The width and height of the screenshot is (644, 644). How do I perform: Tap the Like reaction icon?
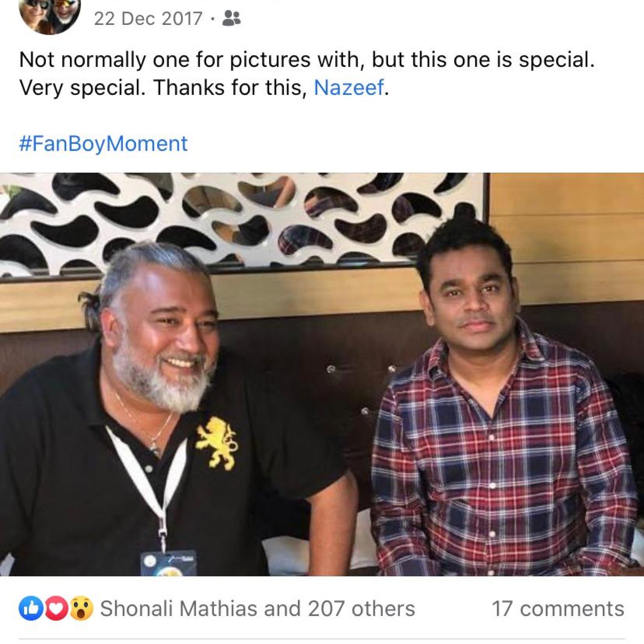tap(31, 609)
